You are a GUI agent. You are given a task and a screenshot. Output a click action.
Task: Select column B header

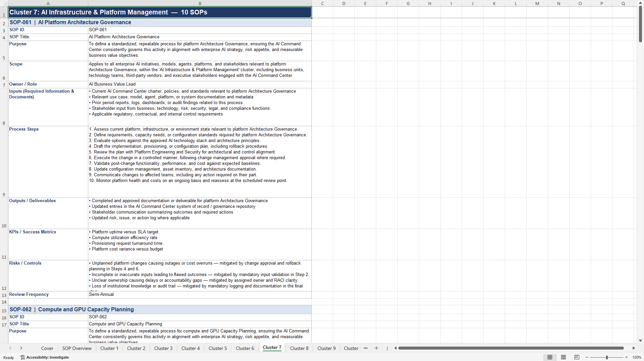(x=200, y=3)
